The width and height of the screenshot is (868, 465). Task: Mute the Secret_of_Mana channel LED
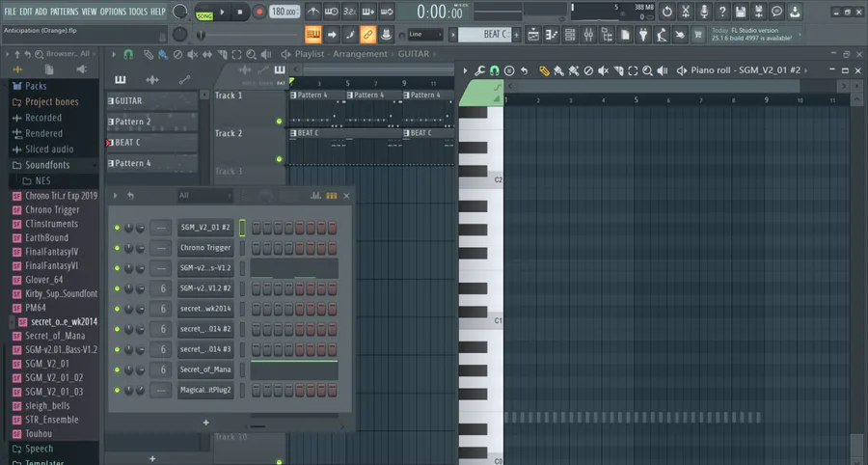[117, 369]
